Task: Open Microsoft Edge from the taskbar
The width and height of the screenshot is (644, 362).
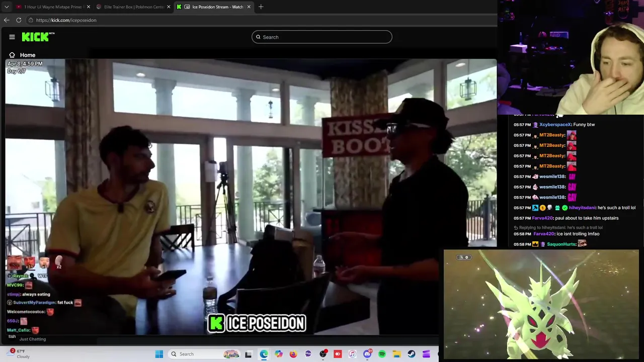Action: point(264,354)
